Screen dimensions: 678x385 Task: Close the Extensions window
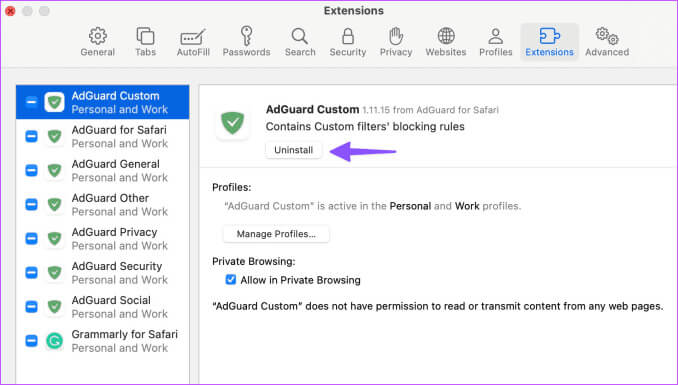point(10,11)
